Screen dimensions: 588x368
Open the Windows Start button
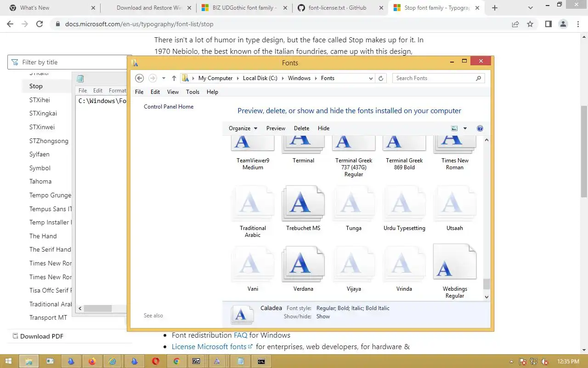(x=9, y=361)
